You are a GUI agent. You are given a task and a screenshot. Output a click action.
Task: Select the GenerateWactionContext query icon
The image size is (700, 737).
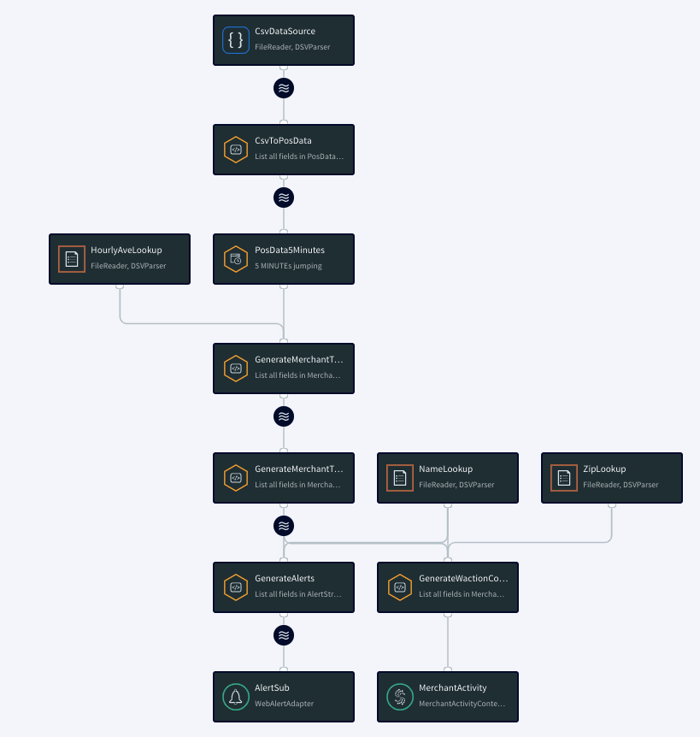pos(399,587)
